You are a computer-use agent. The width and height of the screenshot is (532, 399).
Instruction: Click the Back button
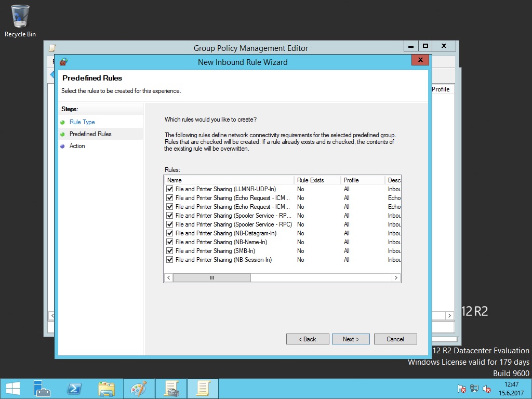(307, 339)
